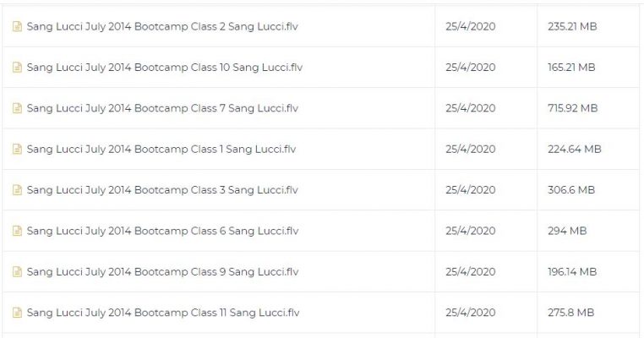The width and height of the screenshot is (644, 338).
Task: Click the file icon beside Bootcamp Class 6
Action: click(x=17, y=232)
